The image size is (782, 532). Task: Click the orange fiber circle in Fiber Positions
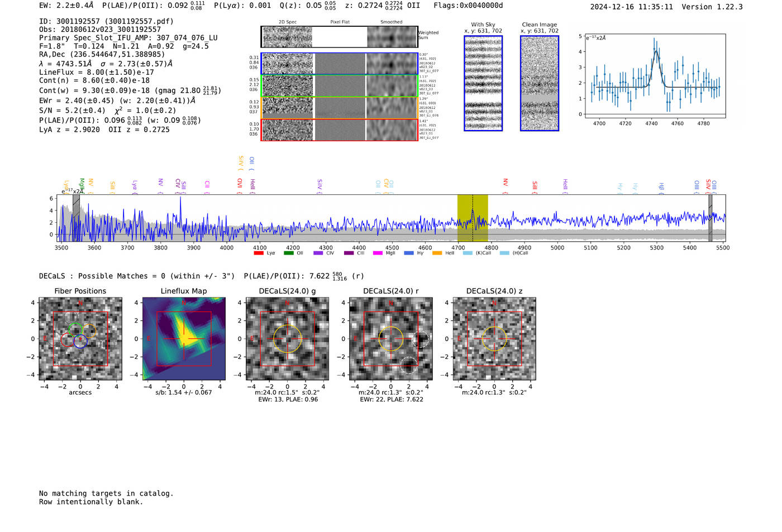[89, 330]
